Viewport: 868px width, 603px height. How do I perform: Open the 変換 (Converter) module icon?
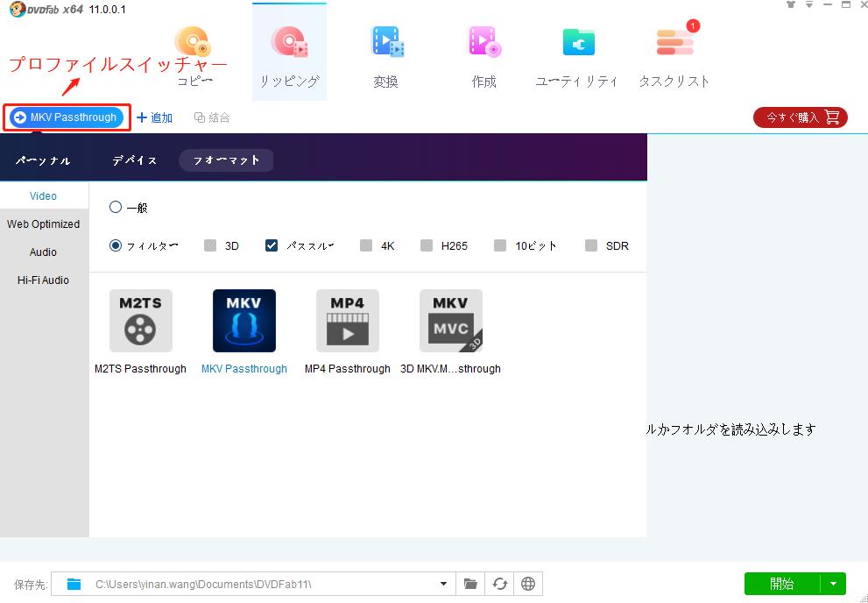(x=386, y=43)
